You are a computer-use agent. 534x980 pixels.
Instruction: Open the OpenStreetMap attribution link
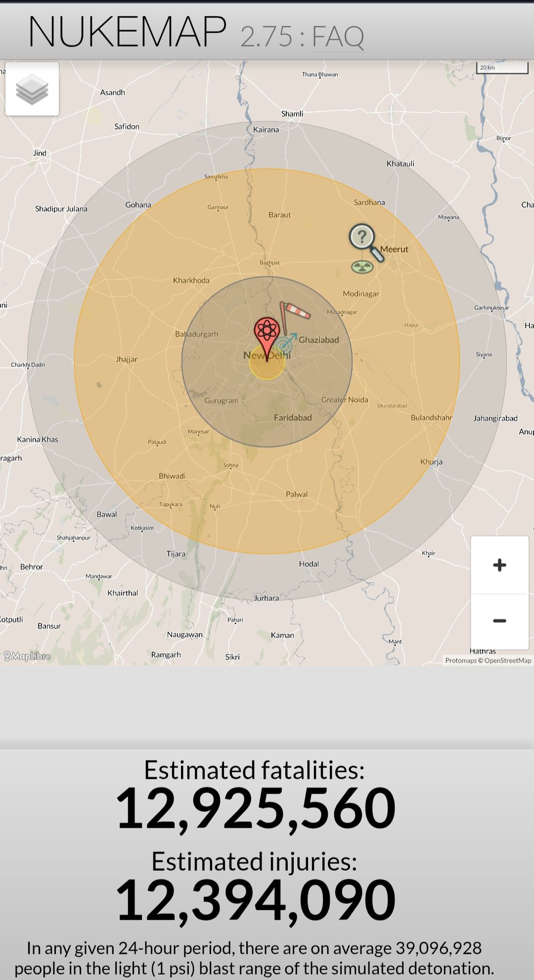point(508,661)
